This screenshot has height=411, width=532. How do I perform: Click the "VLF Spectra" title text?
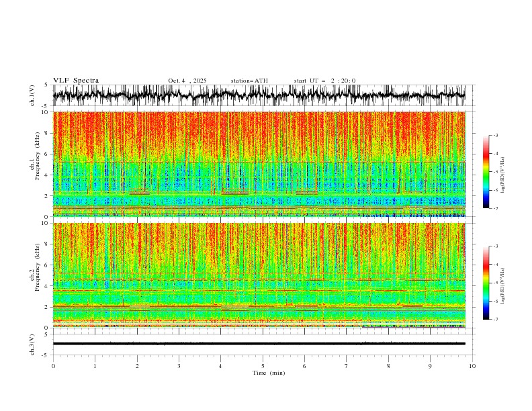pos(76,81)
